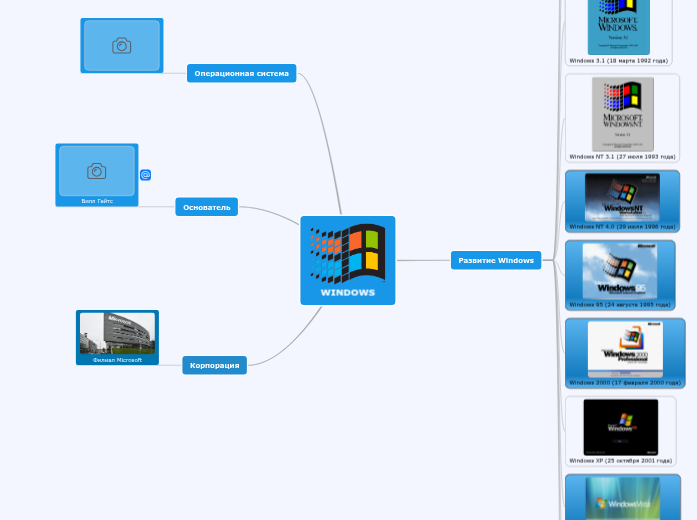Click the @ link icon beside Билл Гейтс
This screenshot has width=697, height=520.
145,175
